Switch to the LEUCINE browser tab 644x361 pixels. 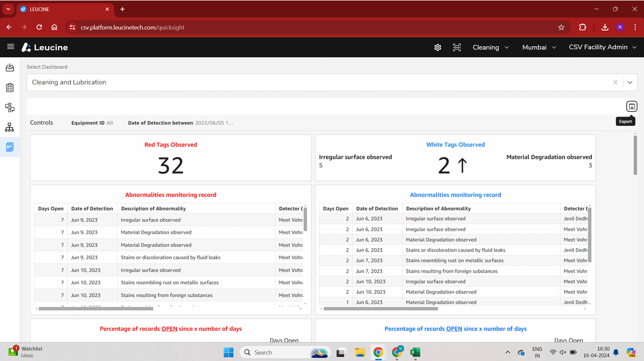pyautogui.click(x=64, y=9)
